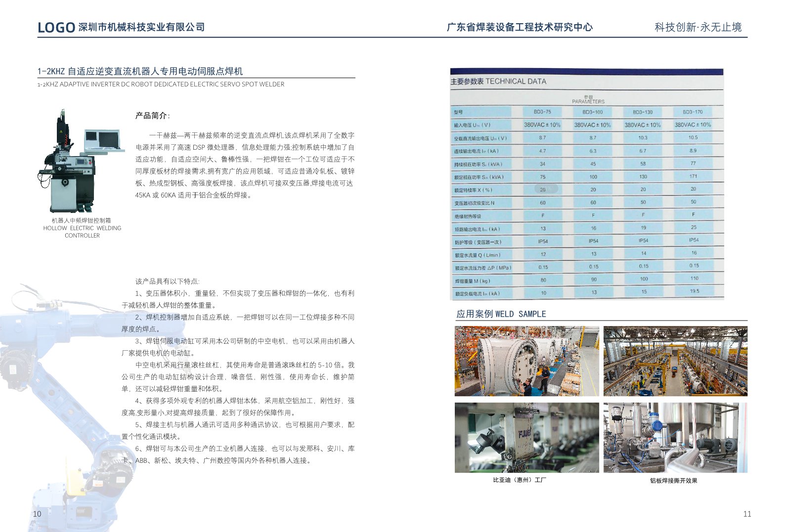Screen dimensions: 785x532
Task: Select model column header BD3-100
Action: (x=593, y=112)
